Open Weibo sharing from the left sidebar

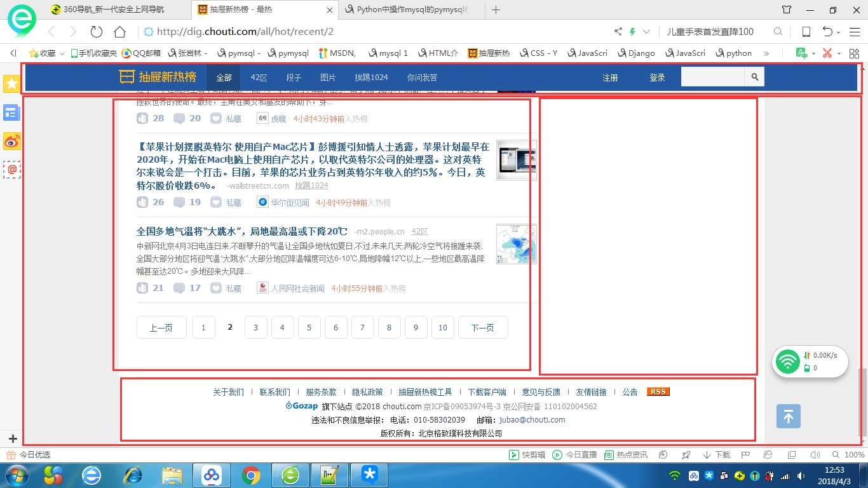point(11,142)
